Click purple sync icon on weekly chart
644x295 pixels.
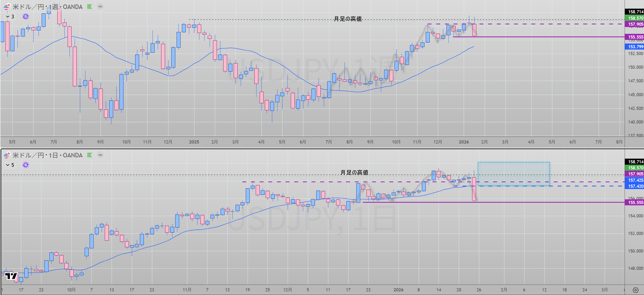tap(26, 17)
